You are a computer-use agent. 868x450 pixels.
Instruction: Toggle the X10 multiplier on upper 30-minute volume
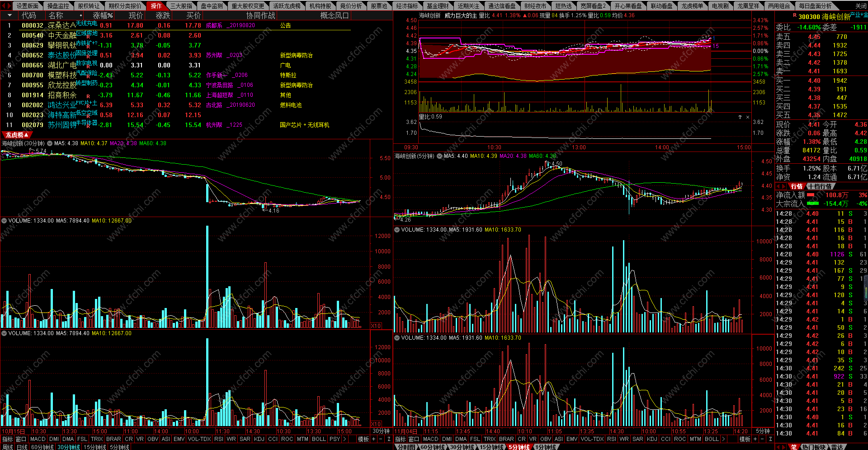point(376,326)
